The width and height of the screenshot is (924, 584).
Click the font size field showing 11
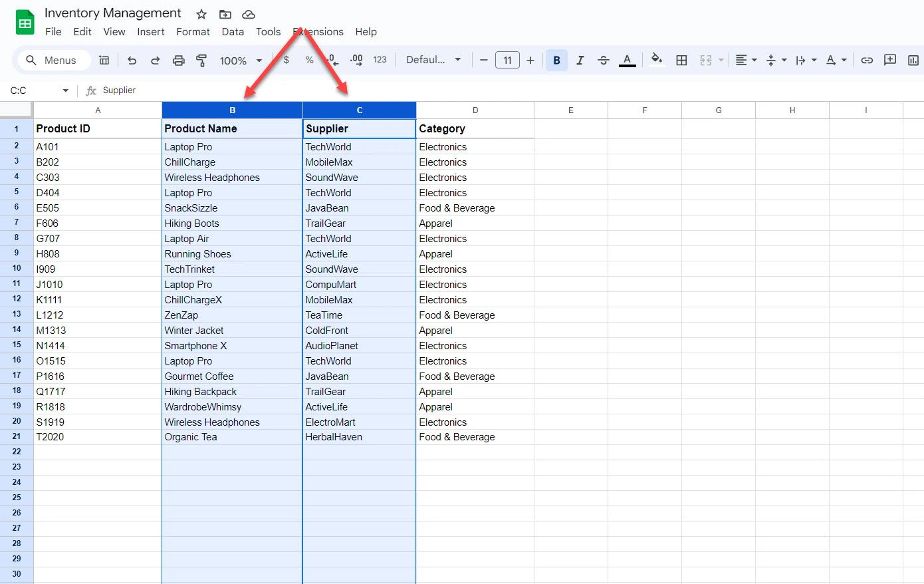click(507, 61)
